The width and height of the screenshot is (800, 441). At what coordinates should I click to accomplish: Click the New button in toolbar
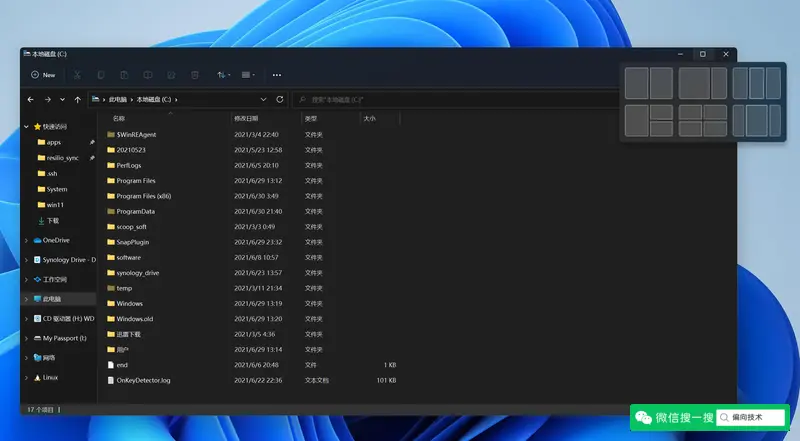pos(43,75)
